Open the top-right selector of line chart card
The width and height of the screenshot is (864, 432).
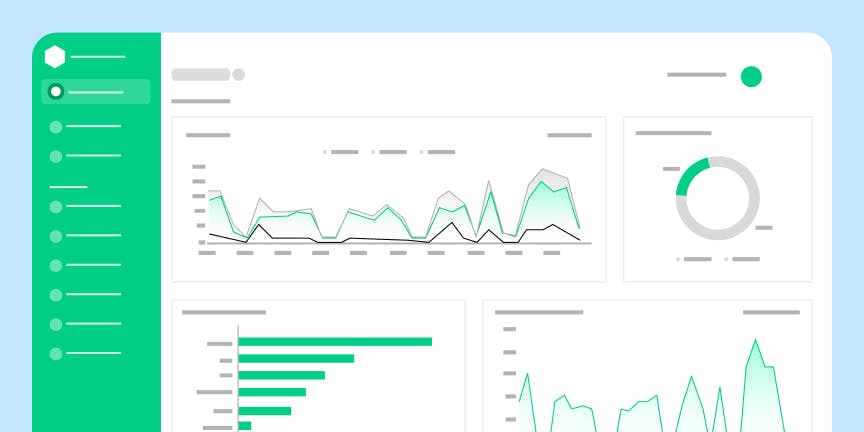pos(569,135)
